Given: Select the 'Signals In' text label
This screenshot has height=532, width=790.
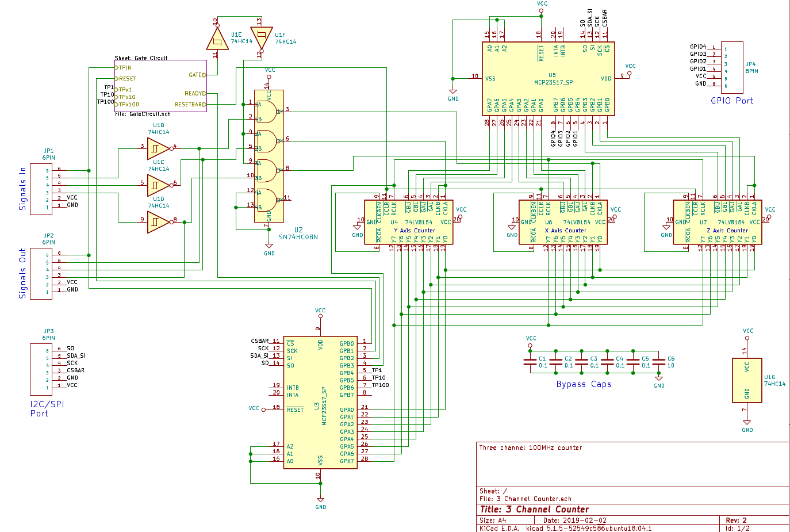Looking at the screenshot, I should click(x=22, y=189).
